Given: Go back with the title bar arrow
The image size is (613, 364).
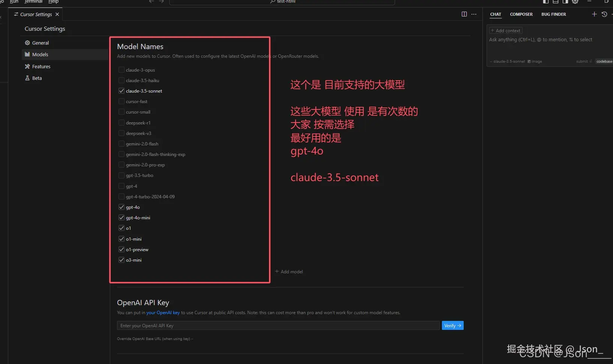Looking at the screenshot, I should [x=152, y=1].
